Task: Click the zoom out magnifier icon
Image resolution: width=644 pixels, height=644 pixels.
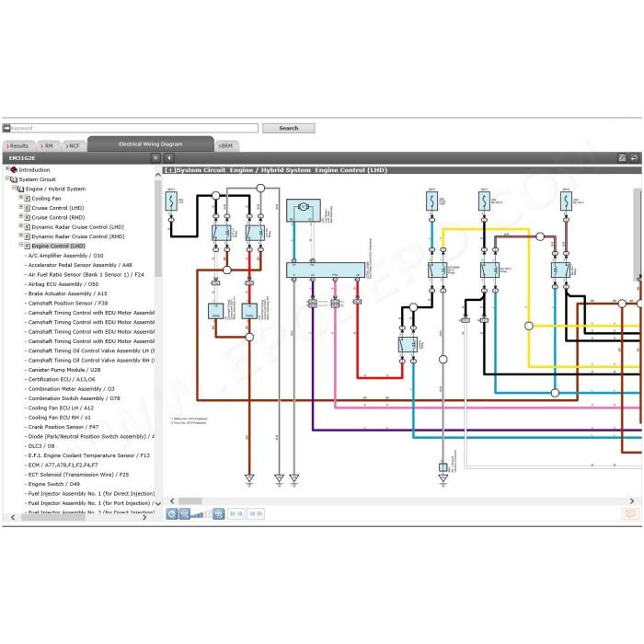Action: (x=184, y=513)
